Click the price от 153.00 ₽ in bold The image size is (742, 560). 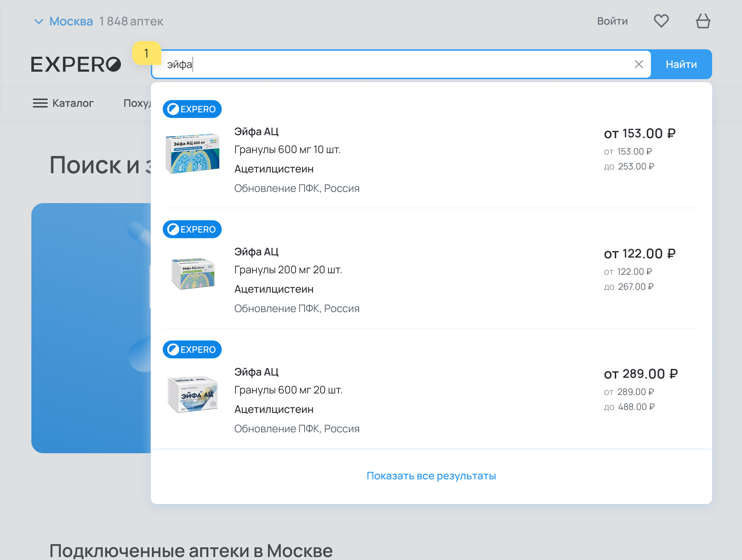coord(640,133)
